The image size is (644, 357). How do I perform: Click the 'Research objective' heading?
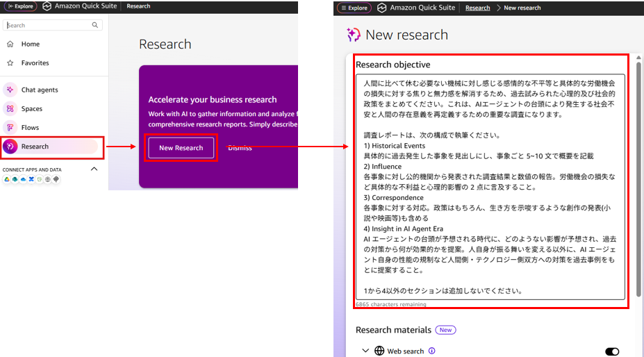(393, 65)
